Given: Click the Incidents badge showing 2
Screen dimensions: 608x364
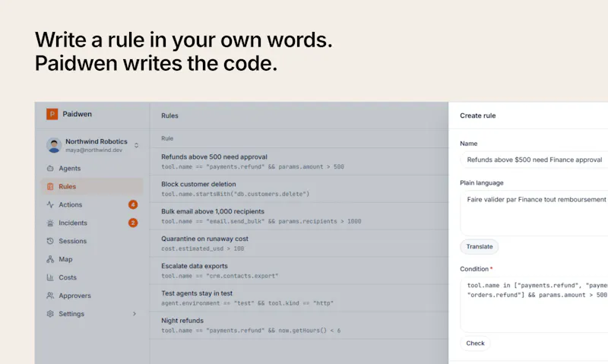Looking at the screenshot, I should coord(133,223).
